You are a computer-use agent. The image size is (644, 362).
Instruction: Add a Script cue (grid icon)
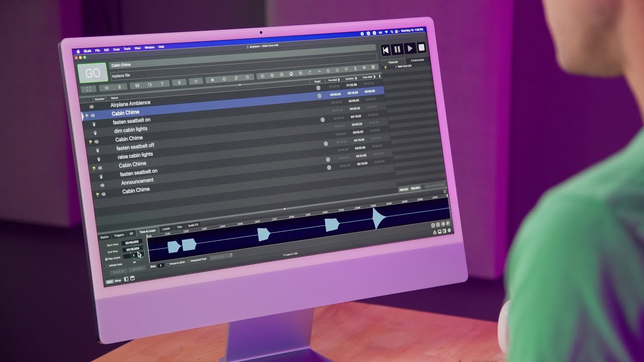point(373,67)
